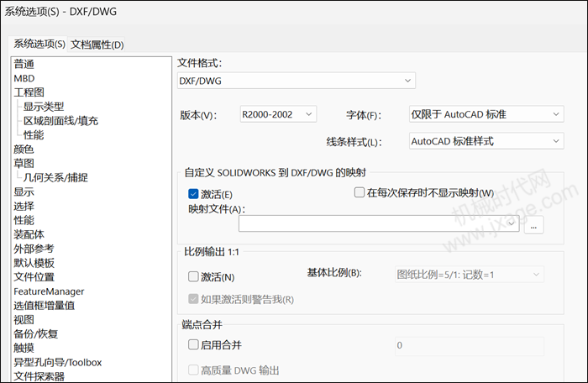This screenshot has height=383, width=588.
Task: Open the 版本 R2000-2002 dropdown
Action: tap(278, 114)
